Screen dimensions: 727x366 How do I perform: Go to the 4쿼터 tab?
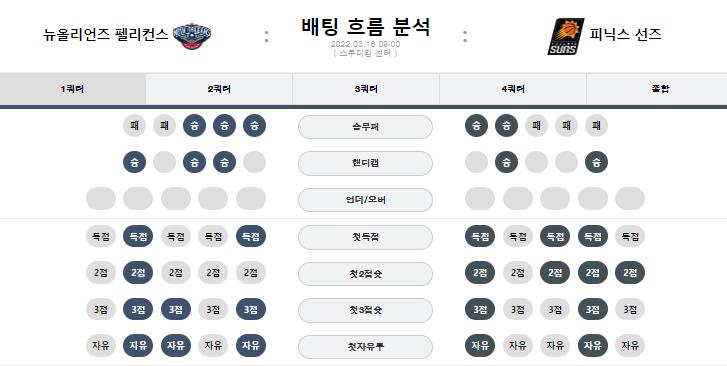pyautogui.click(x=513, y=89)
